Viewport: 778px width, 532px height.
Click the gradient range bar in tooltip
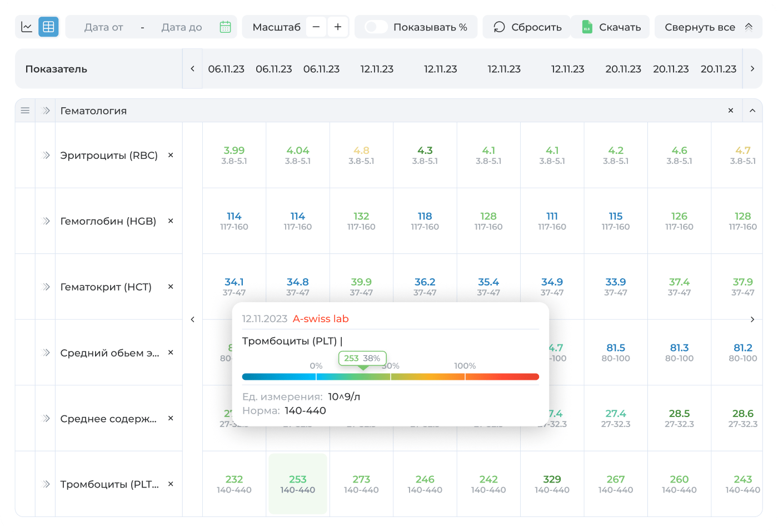coord(391,377)
